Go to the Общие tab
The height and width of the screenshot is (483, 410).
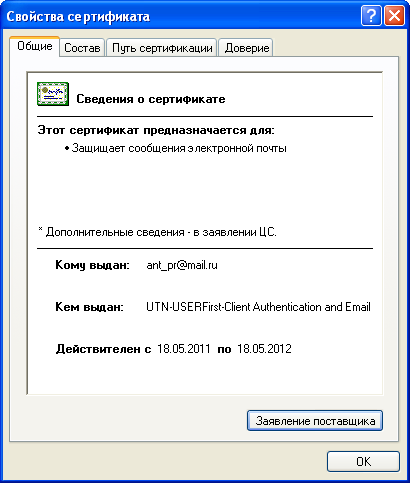[35, 46]
